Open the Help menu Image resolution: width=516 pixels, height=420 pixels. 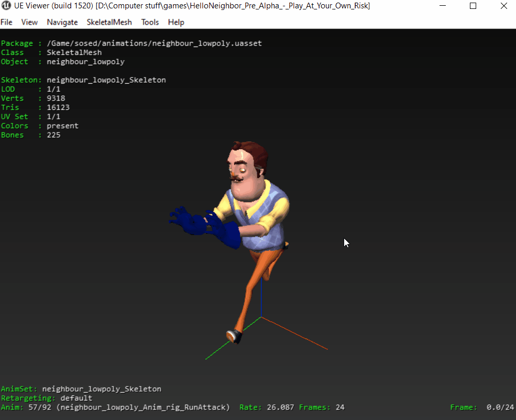coord(175,22)
